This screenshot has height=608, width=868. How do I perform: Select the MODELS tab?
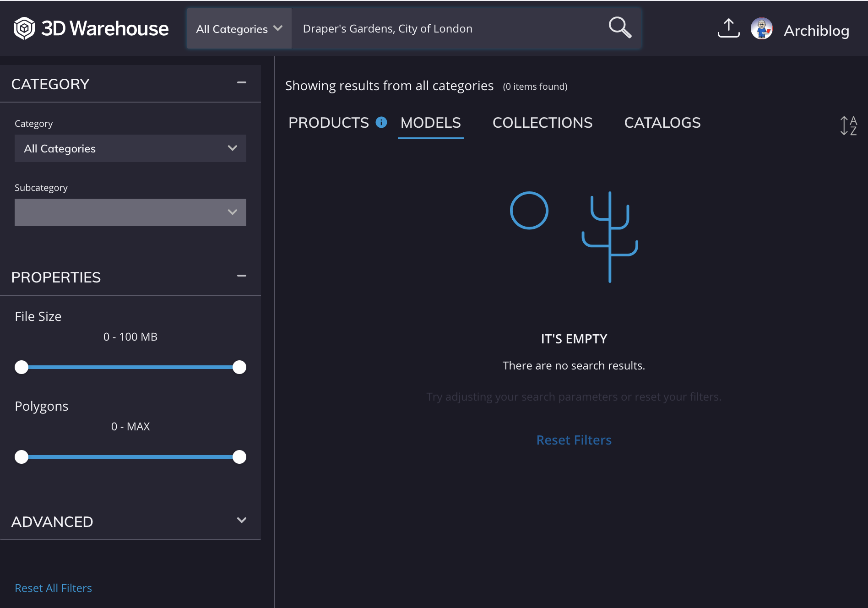431,123
